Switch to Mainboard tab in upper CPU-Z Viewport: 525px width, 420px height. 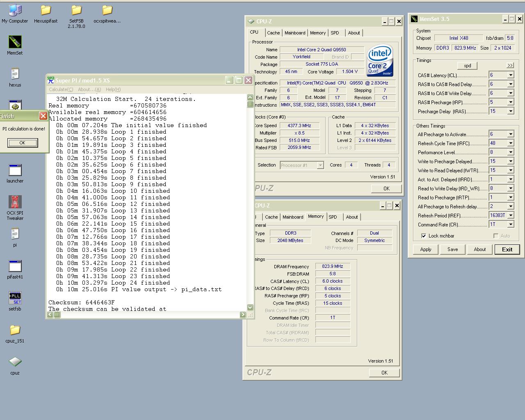tap(295, 33)
